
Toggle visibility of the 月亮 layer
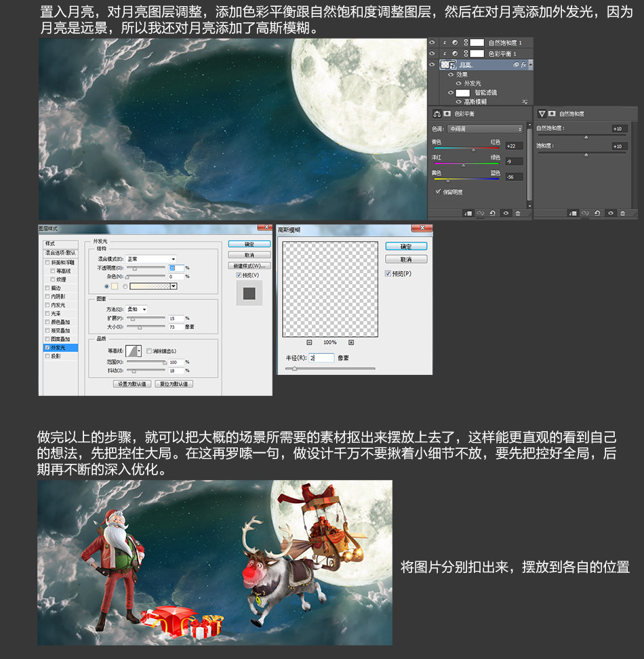click(432, 64)
